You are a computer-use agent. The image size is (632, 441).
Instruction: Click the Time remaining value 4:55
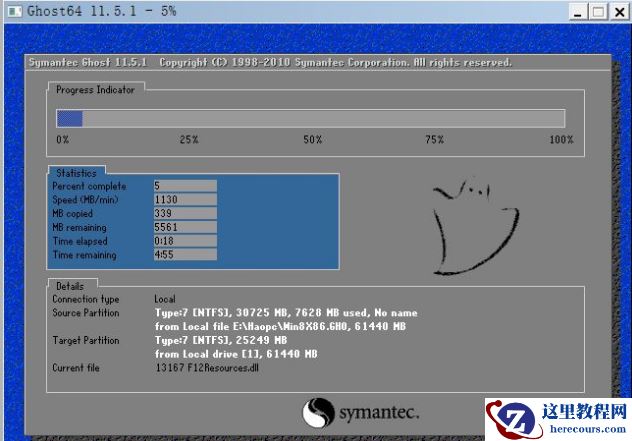tap(185, 254)
